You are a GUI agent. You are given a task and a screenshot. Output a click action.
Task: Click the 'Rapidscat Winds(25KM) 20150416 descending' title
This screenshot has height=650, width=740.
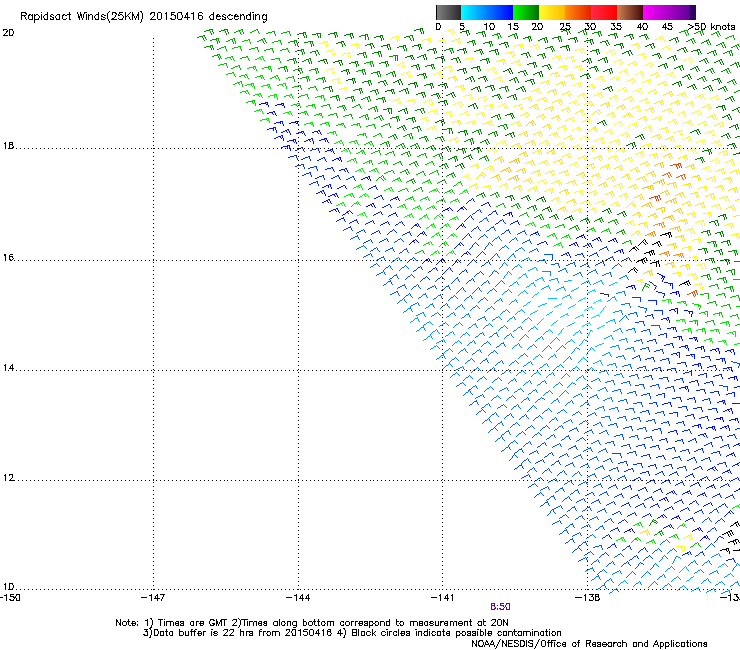(x=143, y=17)
